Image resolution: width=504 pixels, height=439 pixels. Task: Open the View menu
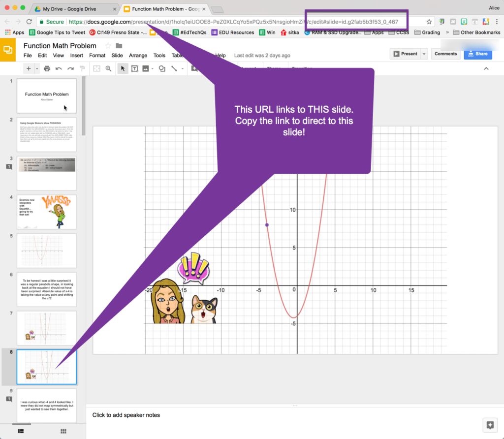58,55
